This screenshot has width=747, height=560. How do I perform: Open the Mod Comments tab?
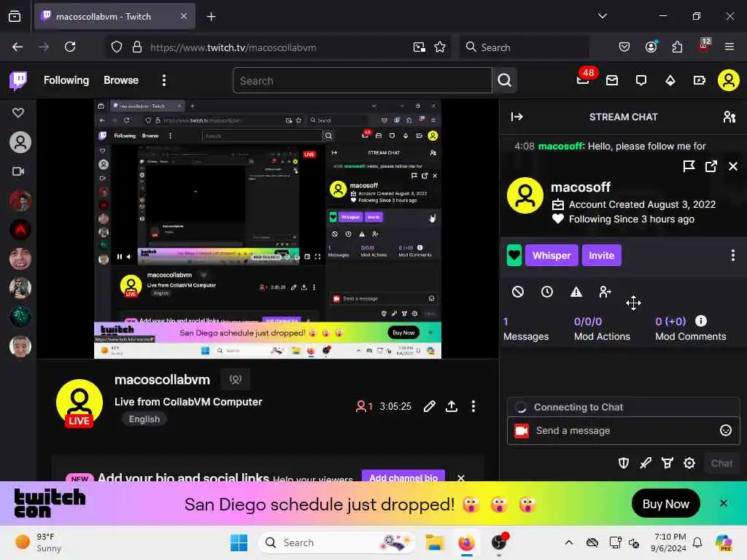690,329
